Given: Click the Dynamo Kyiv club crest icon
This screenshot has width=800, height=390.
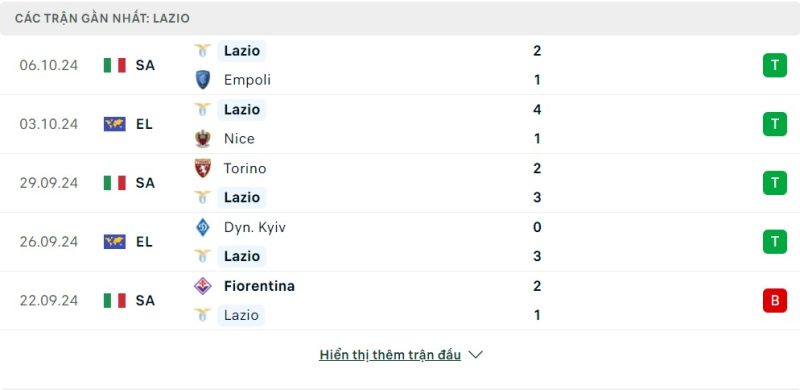Looking at the screenshot, I should tap(203, 227).
